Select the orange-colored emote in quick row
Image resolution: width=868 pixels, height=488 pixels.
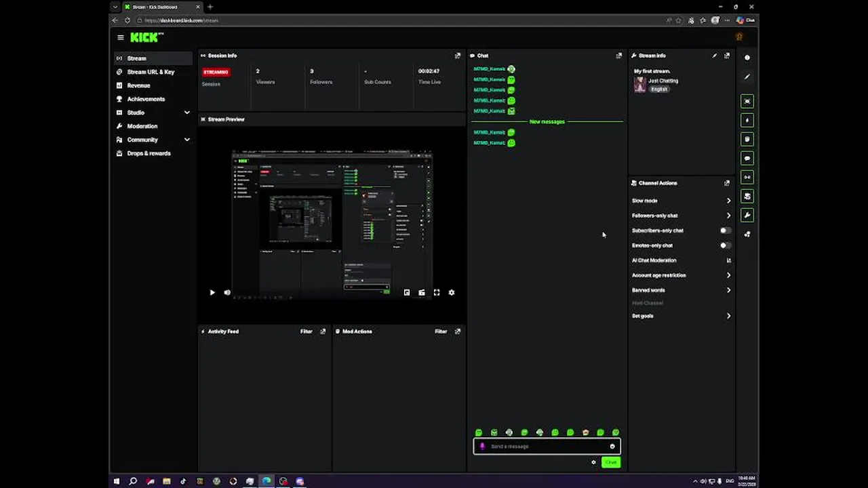[585, 432]
